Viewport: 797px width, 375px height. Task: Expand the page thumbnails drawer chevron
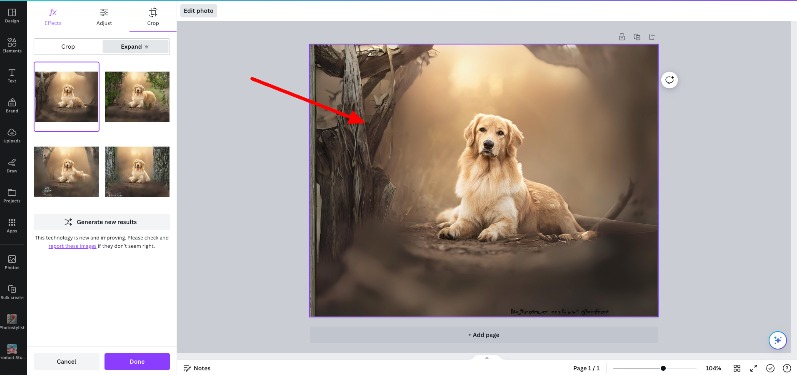[x=486, y=358]
